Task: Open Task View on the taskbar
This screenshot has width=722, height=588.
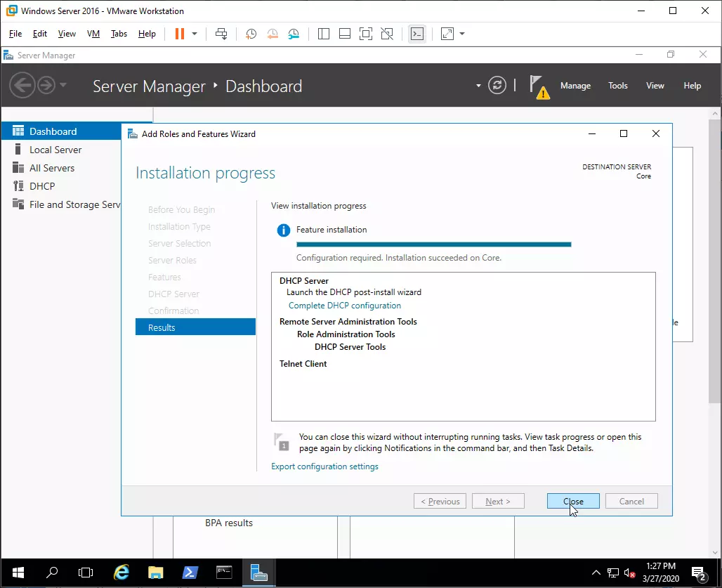Action: pos(86,573)
